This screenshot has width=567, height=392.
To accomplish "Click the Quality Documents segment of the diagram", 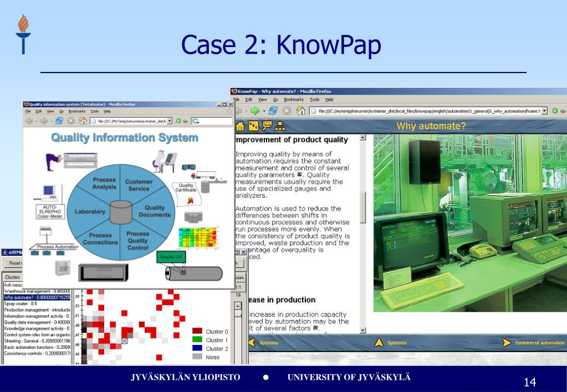I will tap(155, 211).
